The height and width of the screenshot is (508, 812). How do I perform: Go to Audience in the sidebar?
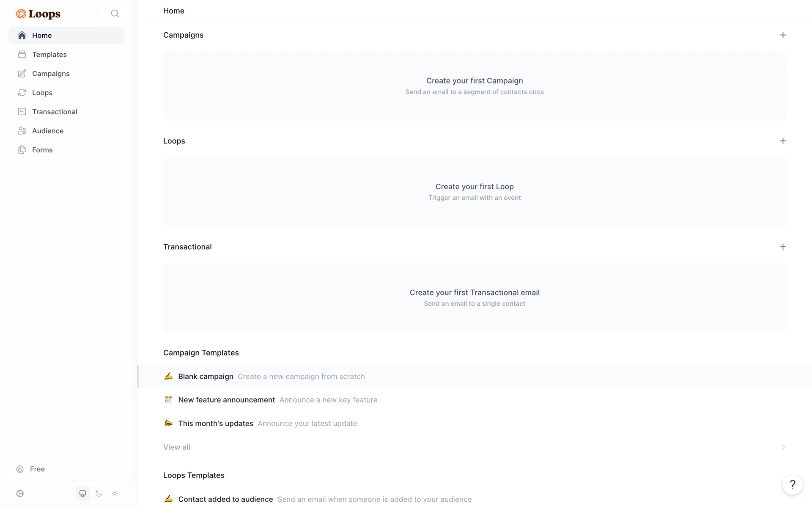click(x=47, y=131)
